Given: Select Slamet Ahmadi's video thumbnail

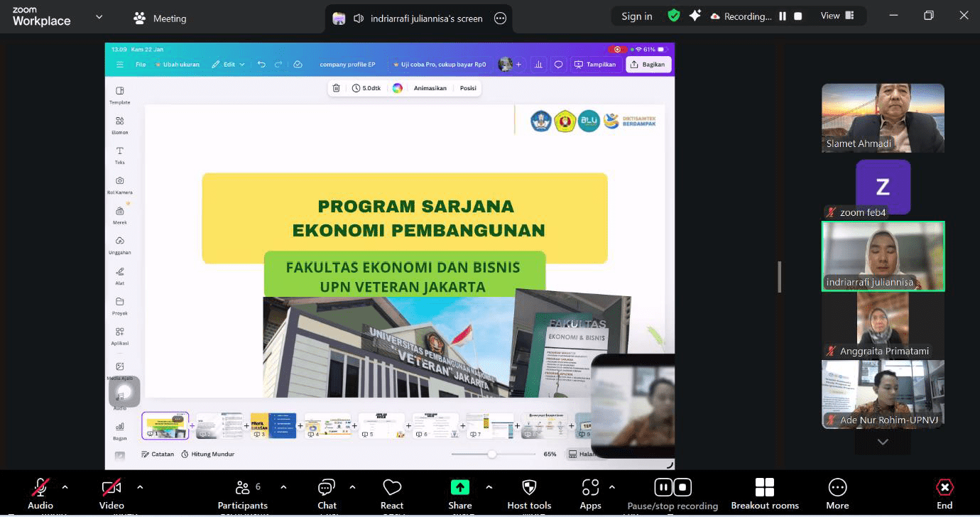Looking at the screenshot, I should tap(883, 118).
